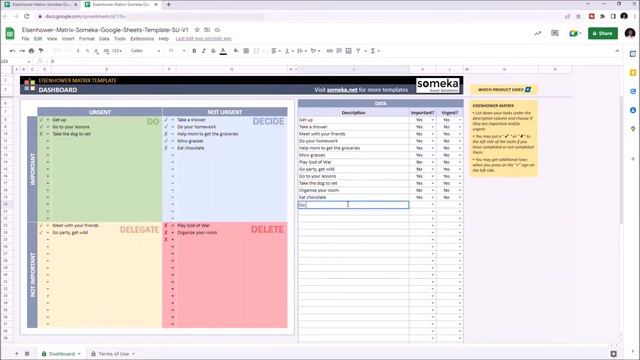Open the fill color picker
The height and width of the screenshot is (360, 640).
click(236, 51)
